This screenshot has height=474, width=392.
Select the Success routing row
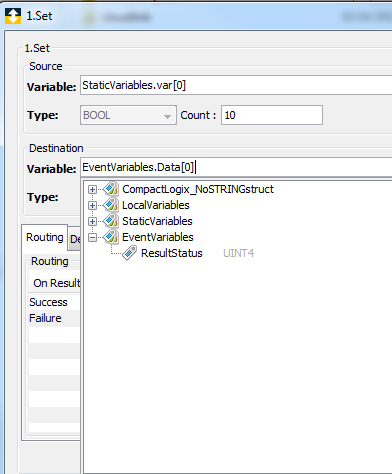[54, 302]
